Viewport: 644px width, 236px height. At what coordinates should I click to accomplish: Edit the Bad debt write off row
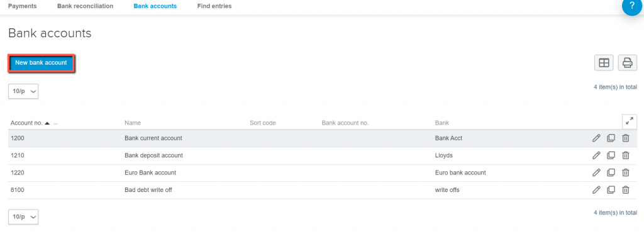596,190
